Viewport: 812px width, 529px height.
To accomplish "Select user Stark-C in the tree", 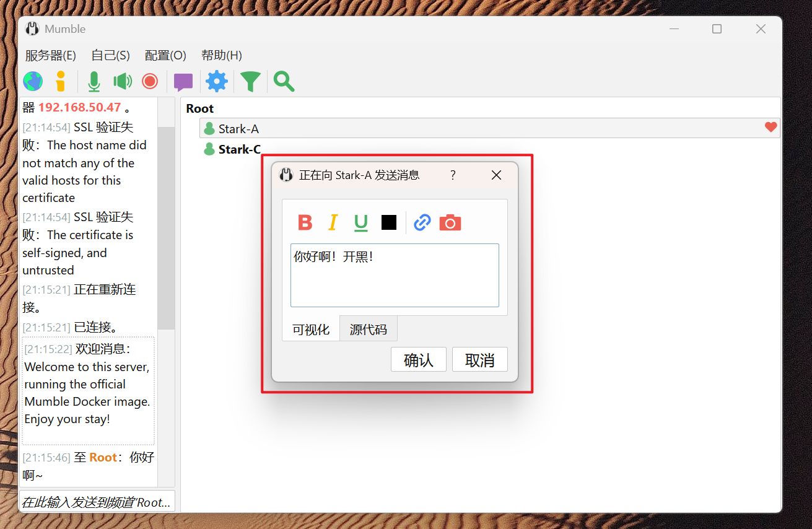I will (x=240, y=149).
